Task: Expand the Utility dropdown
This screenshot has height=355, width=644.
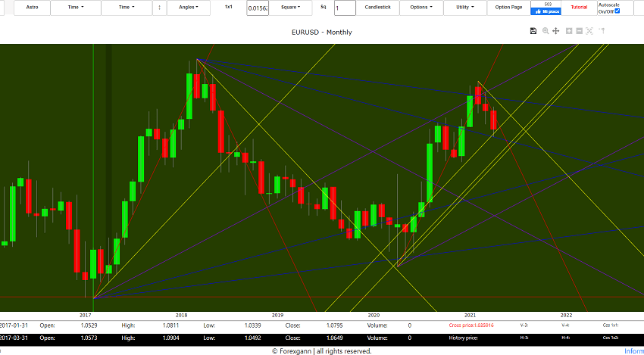Action: point(465,8)
